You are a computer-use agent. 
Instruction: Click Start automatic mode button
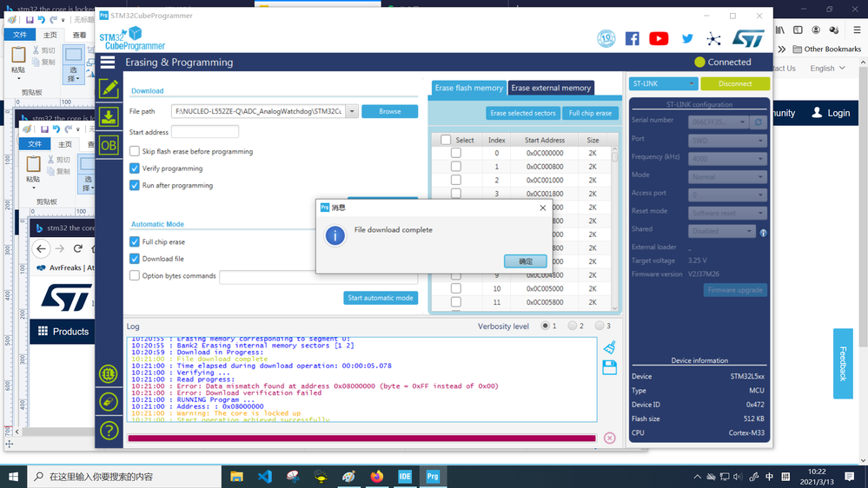click(x=381, y=298)
